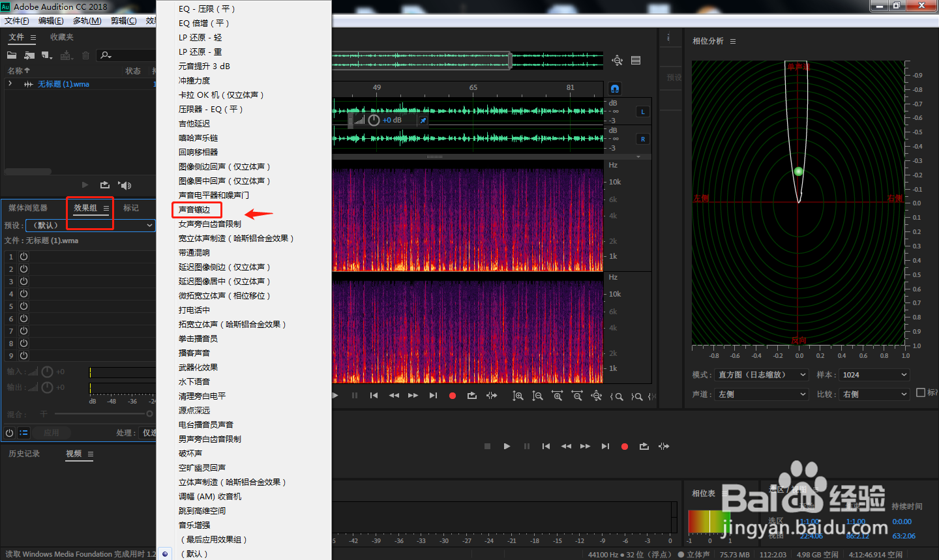Click Zoom Out Time icon in editor toolbar
939x560 pixels.
tap(576, 396)
